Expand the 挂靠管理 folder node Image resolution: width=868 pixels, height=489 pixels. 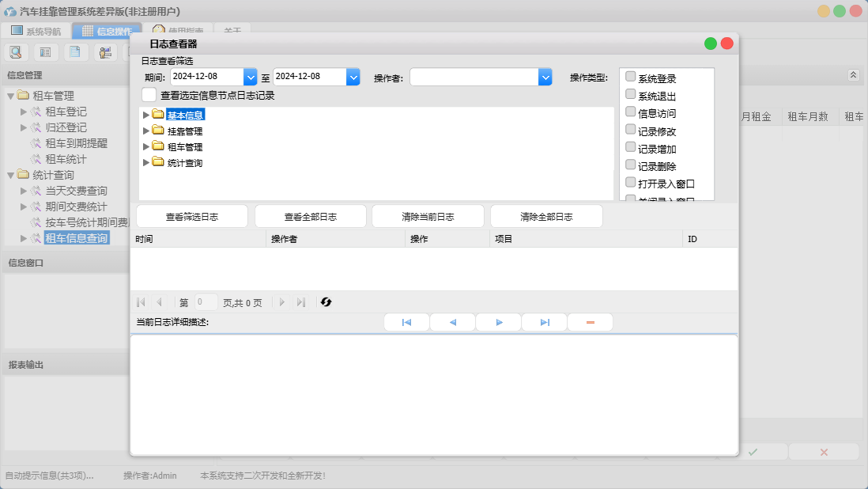coord(145,131)
